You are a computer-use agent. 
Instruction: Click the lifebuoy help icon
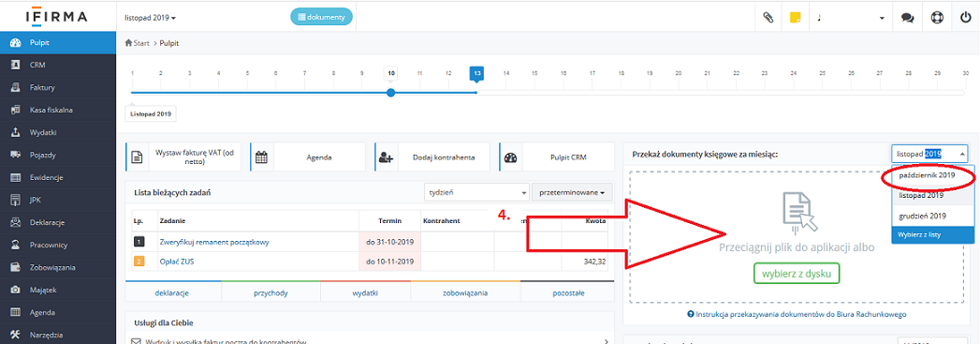pos(936,18)
